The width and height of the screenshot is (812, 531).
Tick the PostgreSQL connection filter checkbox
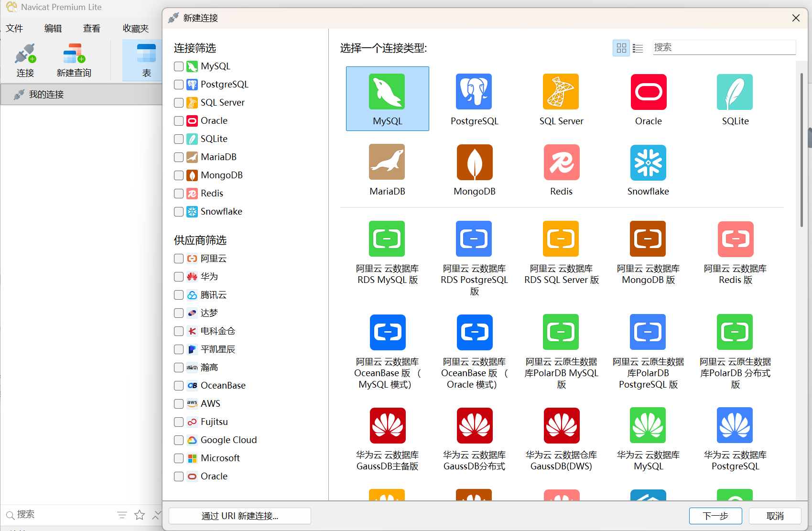coord(179,85)
